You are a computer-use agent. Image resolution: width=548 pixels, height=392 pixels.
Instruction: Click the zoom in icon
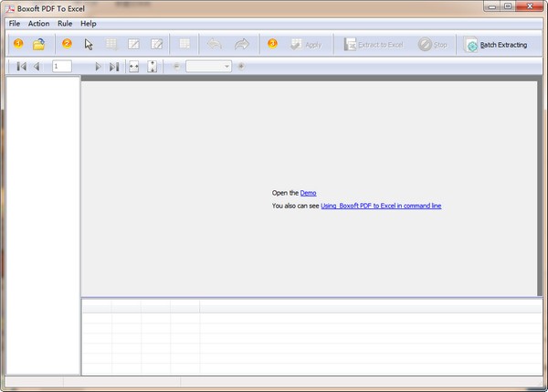click(241, 66)
